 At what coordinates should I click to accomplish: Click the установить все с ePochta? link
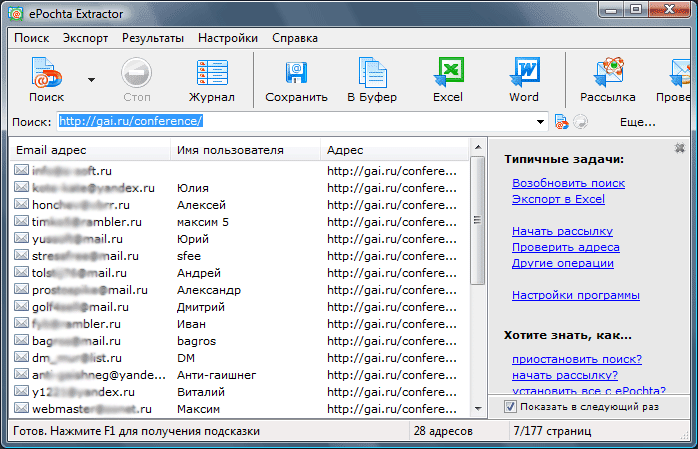click(x=589, y=390)
